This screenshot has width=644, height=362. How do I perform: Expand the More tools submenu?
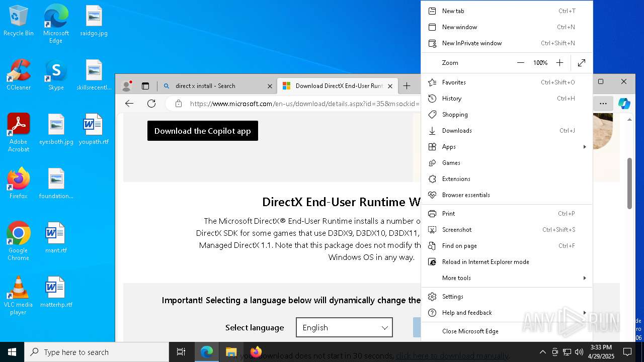point(507,278)
